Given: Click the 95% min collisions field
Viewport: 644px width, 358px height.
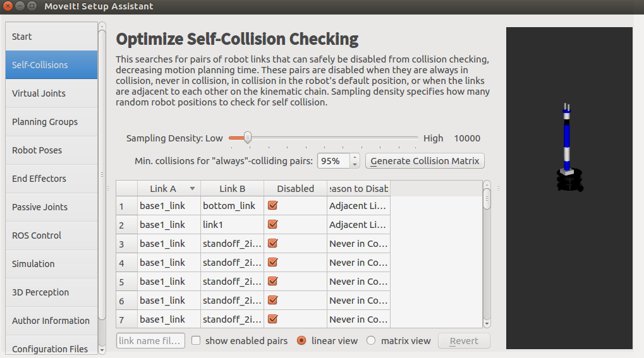Looking at the screenshot, I should click(x=334, y=161).
